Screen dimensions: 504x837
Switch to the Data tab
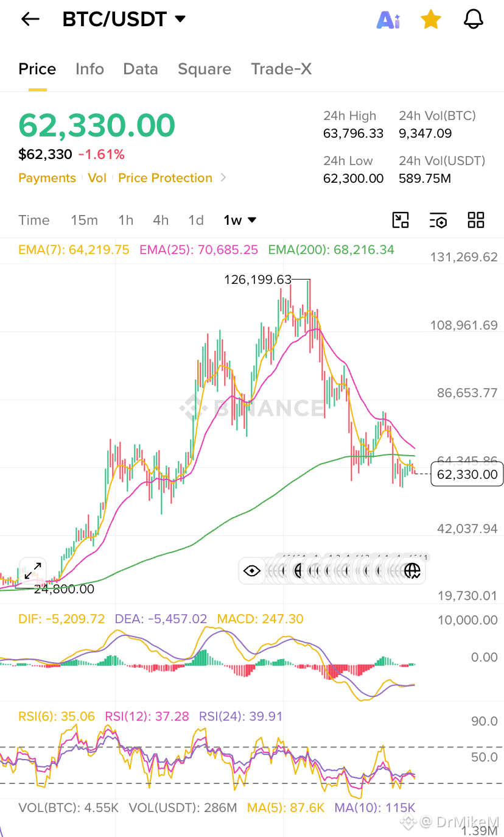(141, 69)
